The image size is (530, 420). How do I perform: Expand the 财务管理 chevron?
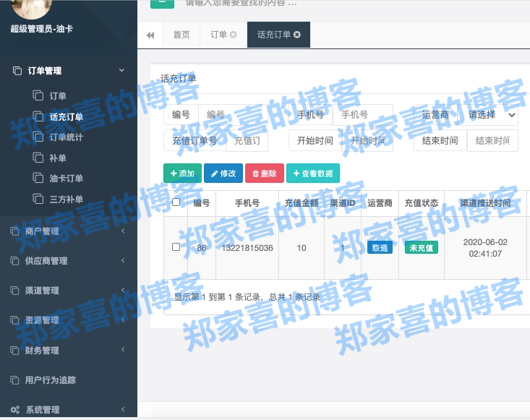pos(123,349)
